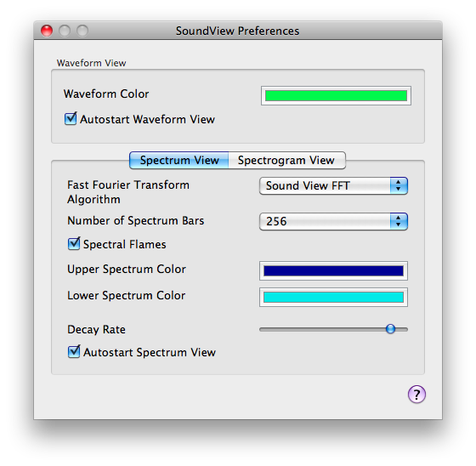Click the Fast Fourier Transform Algorithm label

pos(128,192)
